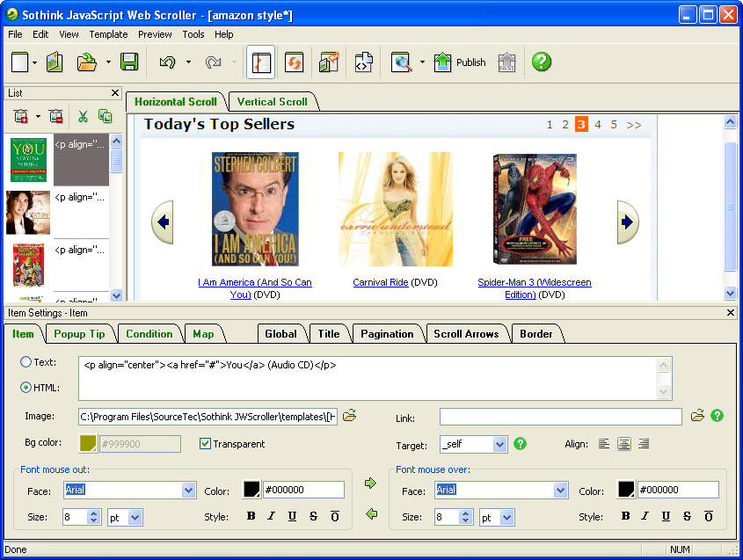Screen dimensions: 743x560
Task: Click the refresh scroller icon in toolbar
Action: pos(294,62)
